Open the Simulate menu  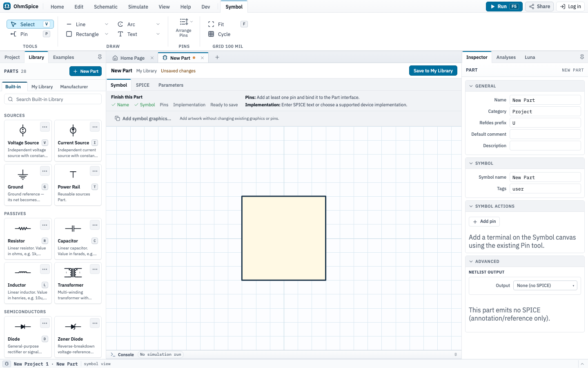[138, 7]
